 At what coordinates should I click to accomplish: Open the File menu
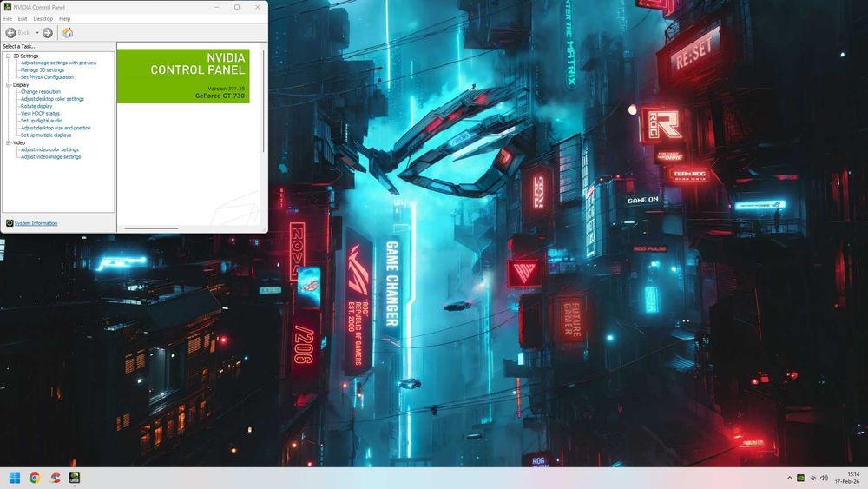coord(8,19)
